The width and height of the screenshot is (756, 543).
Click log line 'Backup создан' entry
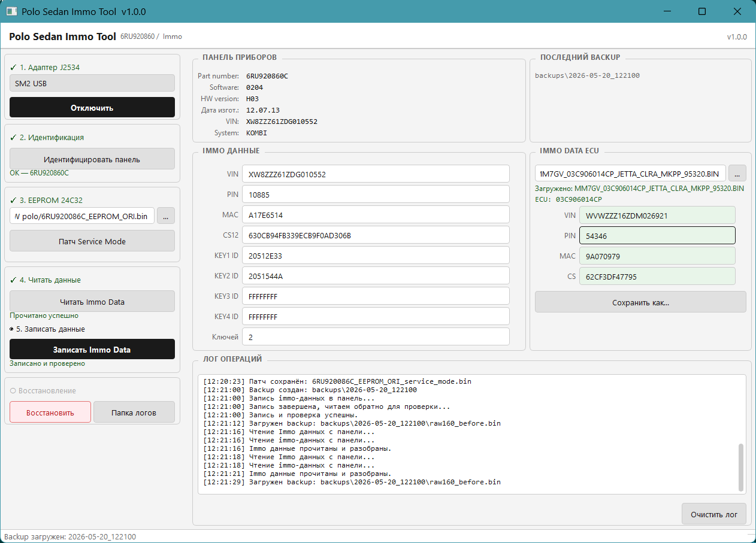[310, 390]
